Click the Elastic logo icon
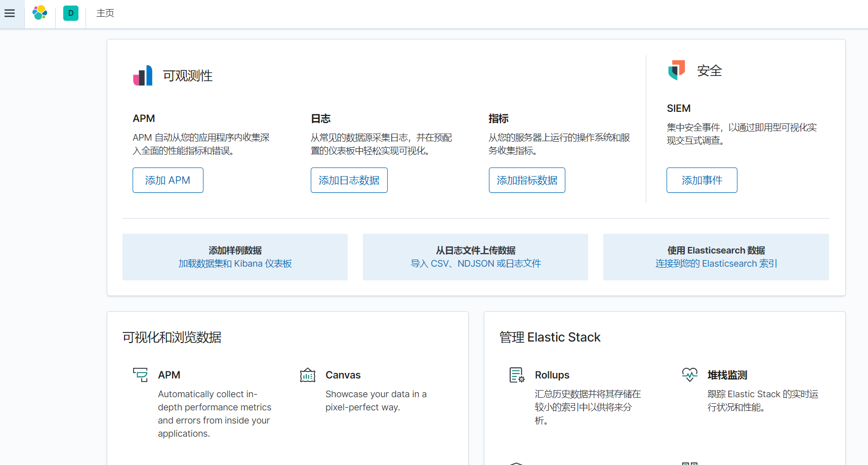Viewport: 868px width, 465px height. pos(40,13)
